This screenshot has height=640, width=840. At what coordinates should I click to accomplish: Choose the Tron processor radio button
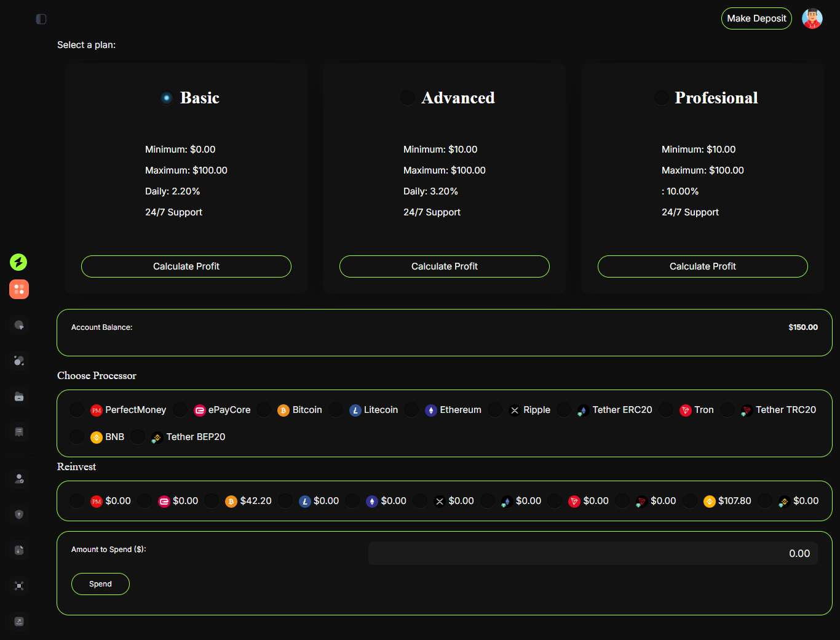(666, 410)
